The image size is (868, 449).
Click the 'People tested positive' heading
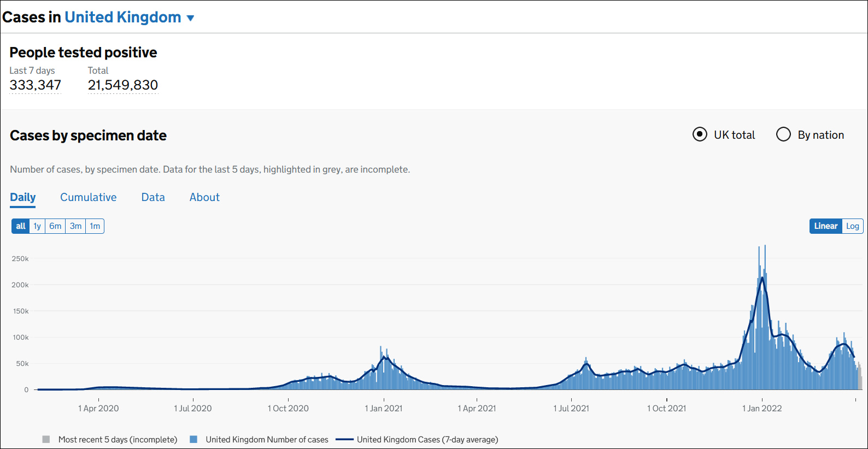pyautogui.click(x=83, y=52)
